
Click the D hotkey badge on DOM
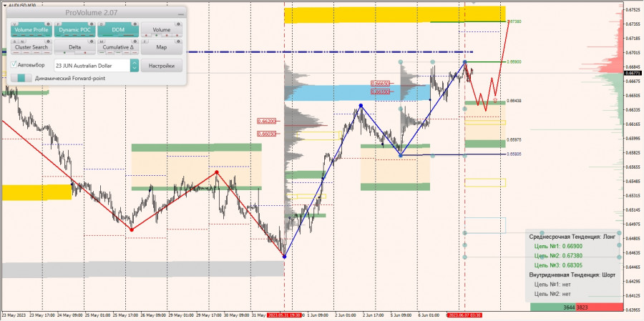pos(101,24)
